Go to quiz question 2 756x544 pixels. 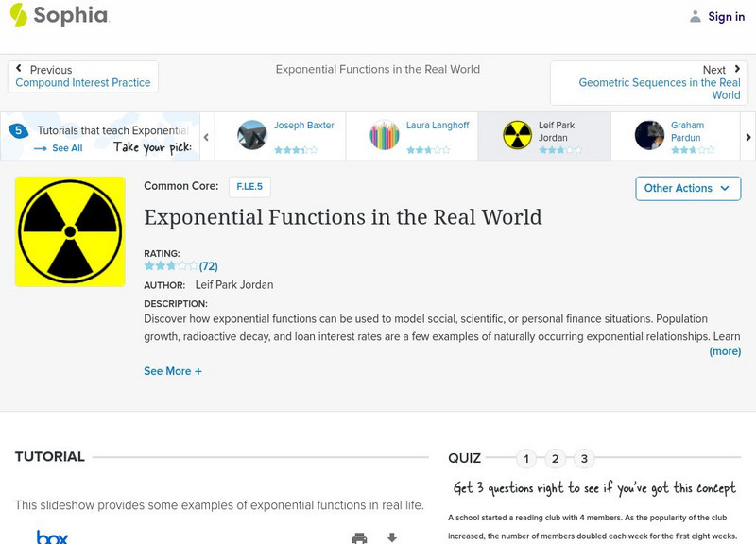[x=556, y=459]
